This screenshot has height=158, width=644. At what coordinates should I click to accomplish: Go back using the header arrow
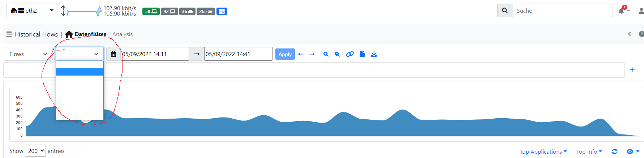(x=631, y=34)
